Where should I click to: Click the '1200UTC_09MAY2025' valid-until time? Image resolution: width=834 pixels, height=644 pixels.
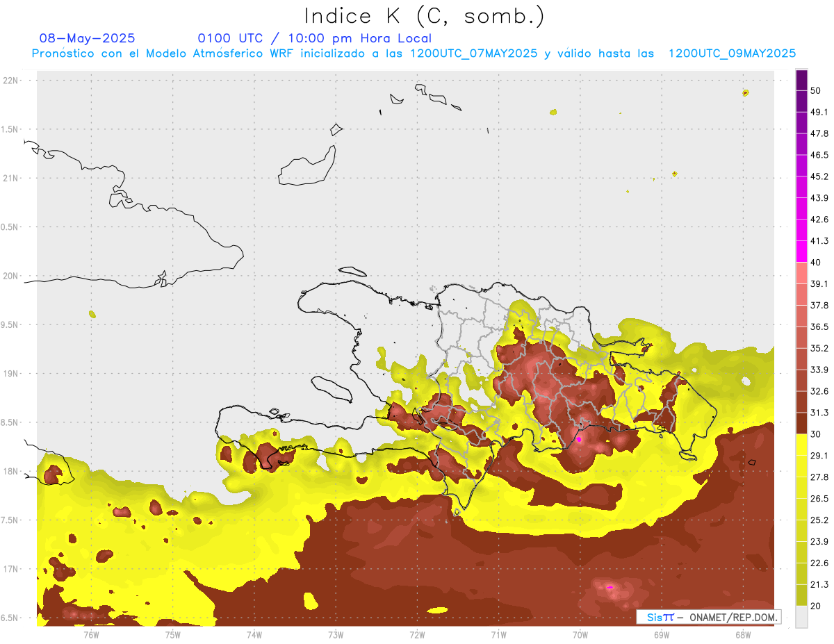point(732,53)
